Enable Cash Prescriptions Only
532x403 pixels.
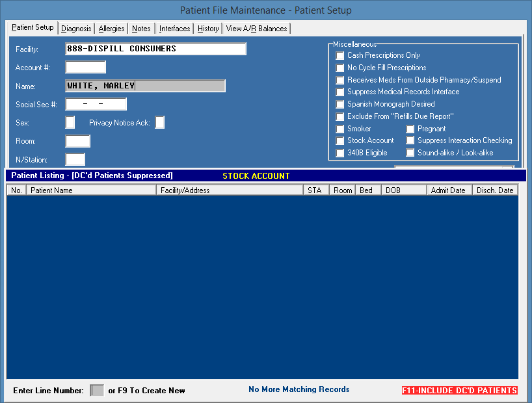pyautogui.click(x=339, y=55)
